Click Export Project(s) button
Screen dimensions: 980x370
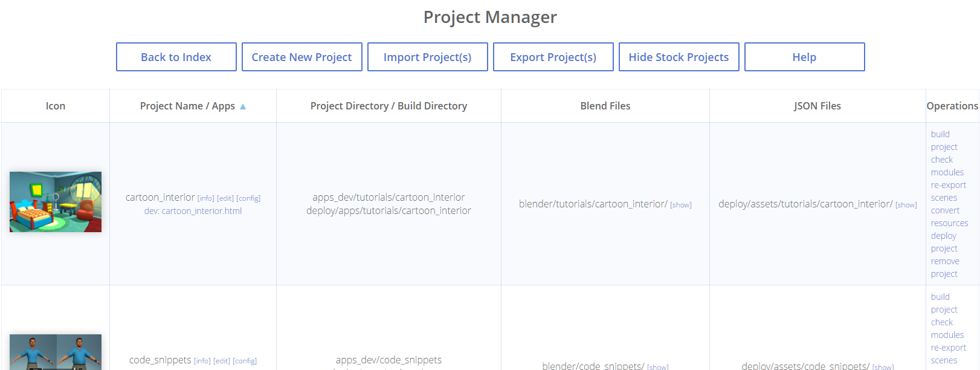click(553, 57)
